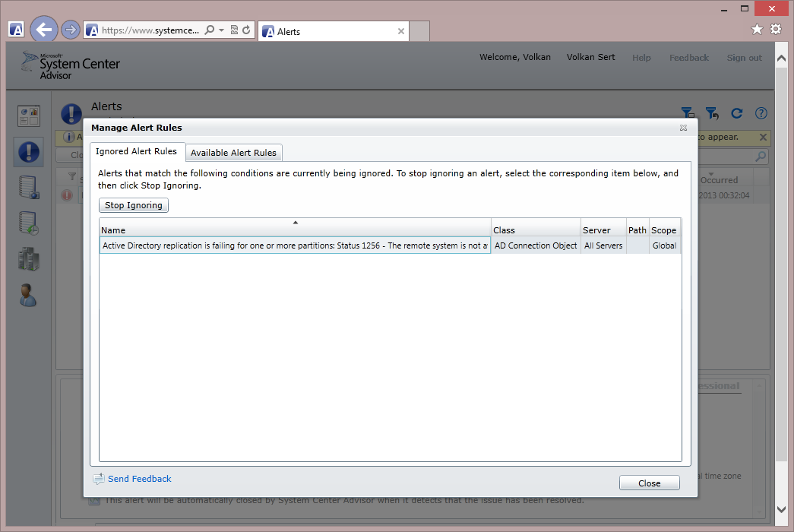Click the browser forward arrow button
Image resolution: width=794 pixels, height=532 pixels.
(71, 30)
